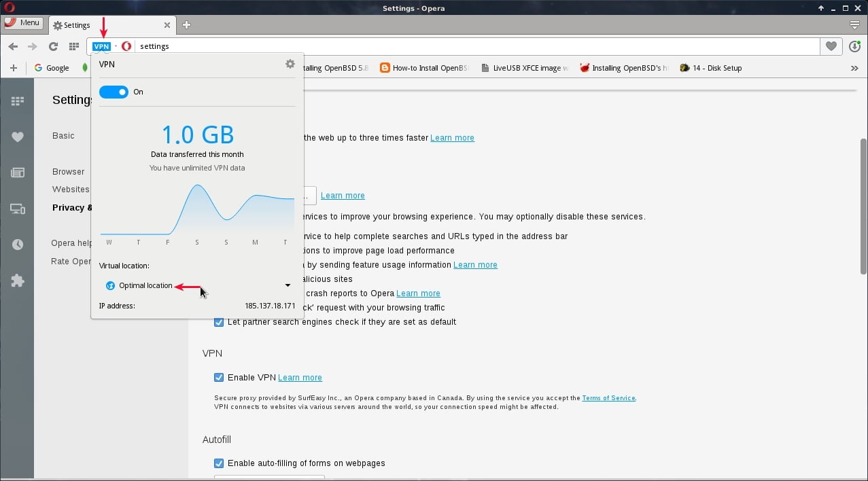The width and height of the screenshot is (868, 481).
Task: Click the Opera icon in address bar
Action: point(126,46)
